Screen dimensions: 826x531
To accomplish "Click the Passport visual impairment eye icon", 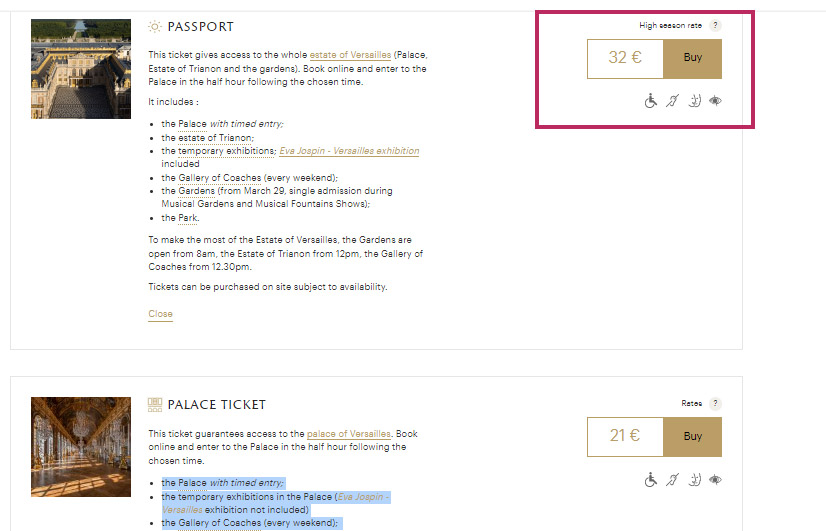I will [x=715, y=100].
